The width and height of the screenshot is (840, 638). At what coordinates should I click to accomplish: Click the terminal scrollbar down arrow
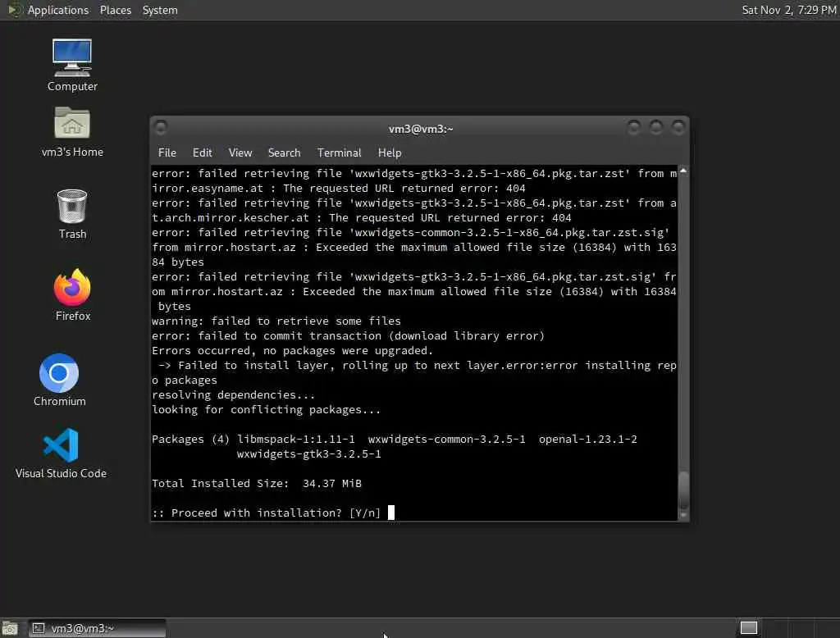pos(683,515)
